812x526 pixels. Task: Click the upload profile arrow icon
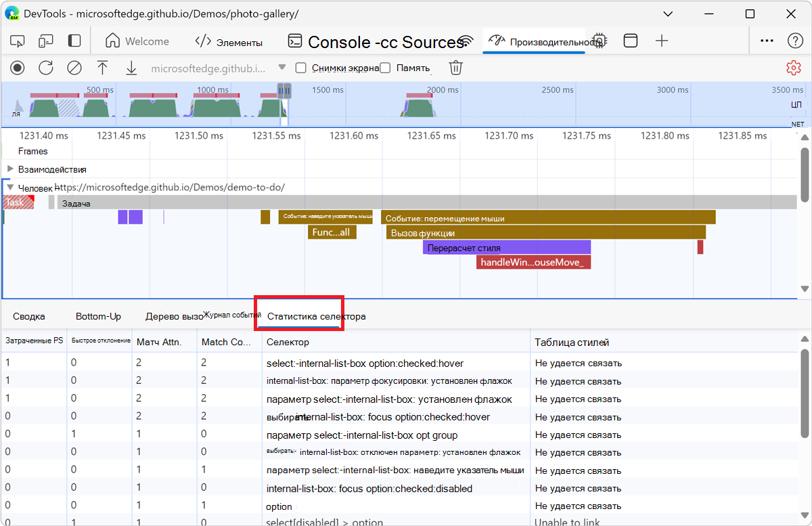tap(102, 68)
